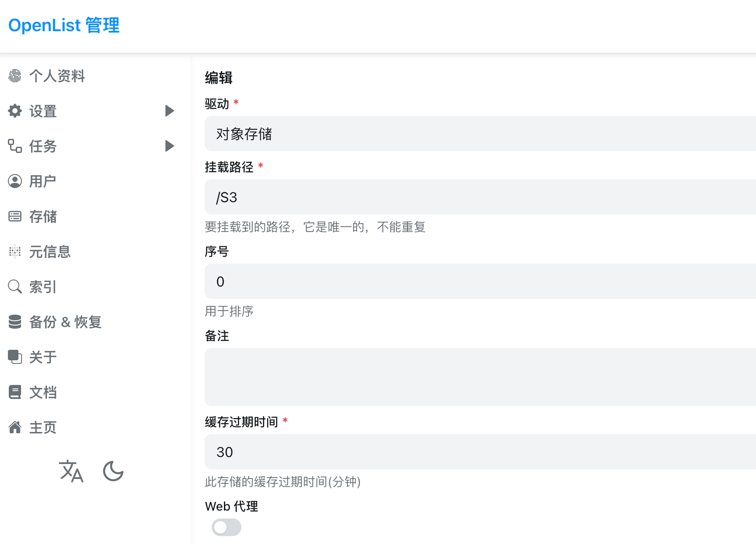Screen dimensions: 756x544
Task: Click the 挂载路径 field label
Action: (229, 167)
